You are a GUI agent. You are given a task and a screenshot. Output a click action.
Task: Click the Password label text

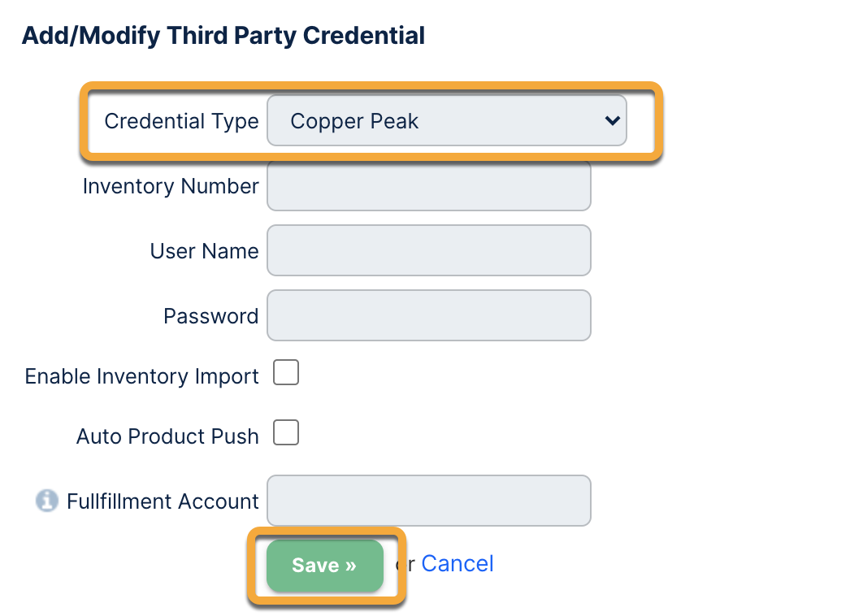click(210, 316)
